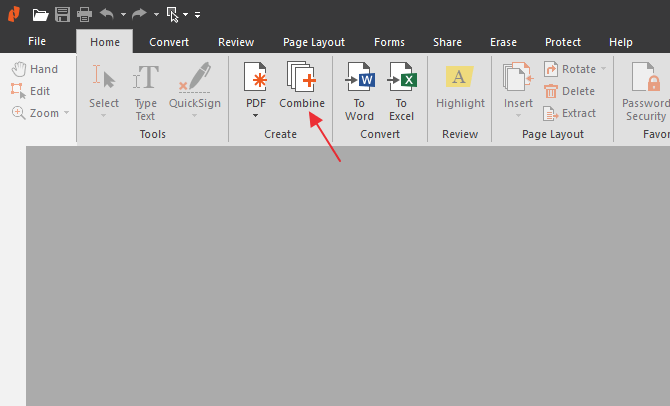Image resolution: width=670 pixels, height=406 pixels.
Task: Expand the PDF create dropdown arrow
Action: pos(256,115)
